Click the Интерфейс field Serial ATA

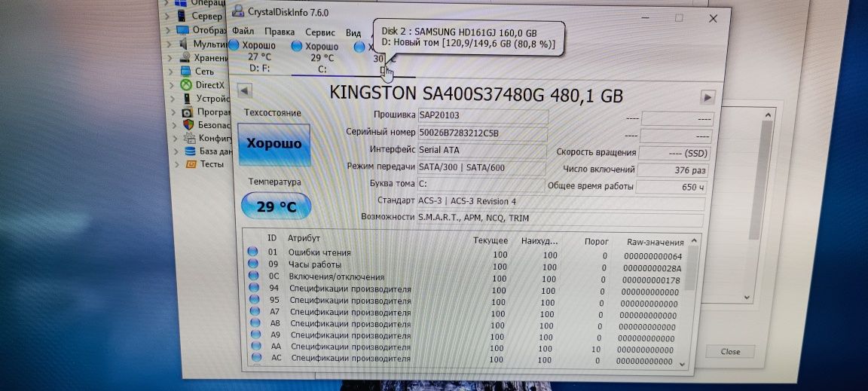tap(481, 151)
